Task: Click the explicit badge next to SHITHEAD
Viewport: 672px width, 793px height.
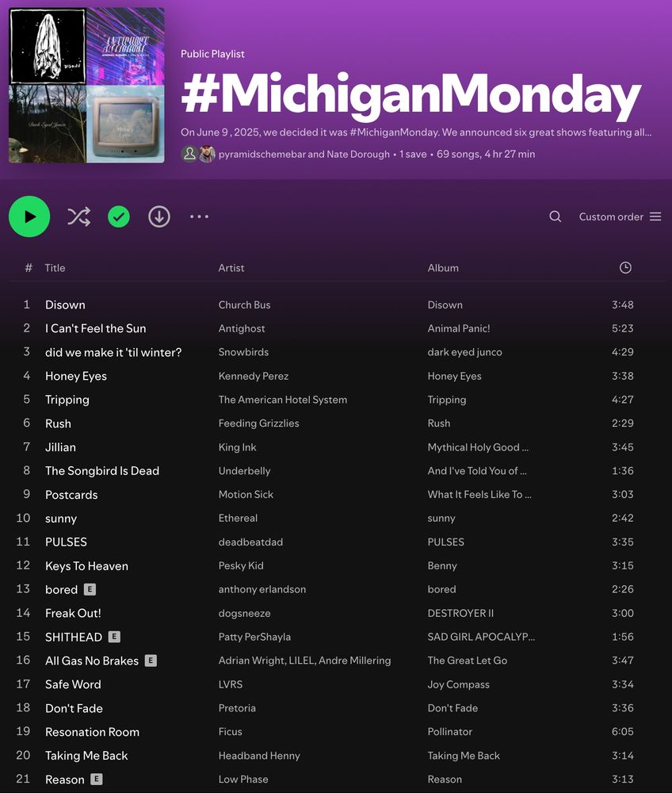Action: (x=114, y=637)
